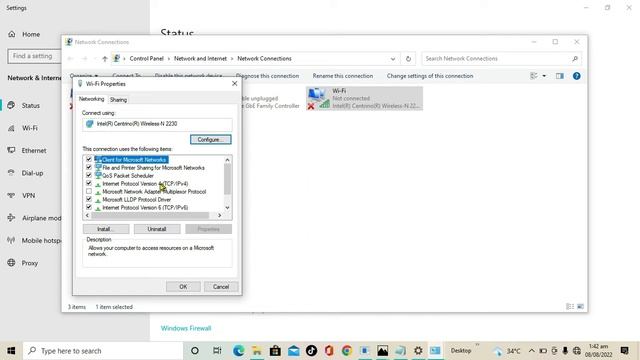640x360 pixels.
Task: Open the Home icon in Settings sidebar
Action: click(x=11, y=34)
